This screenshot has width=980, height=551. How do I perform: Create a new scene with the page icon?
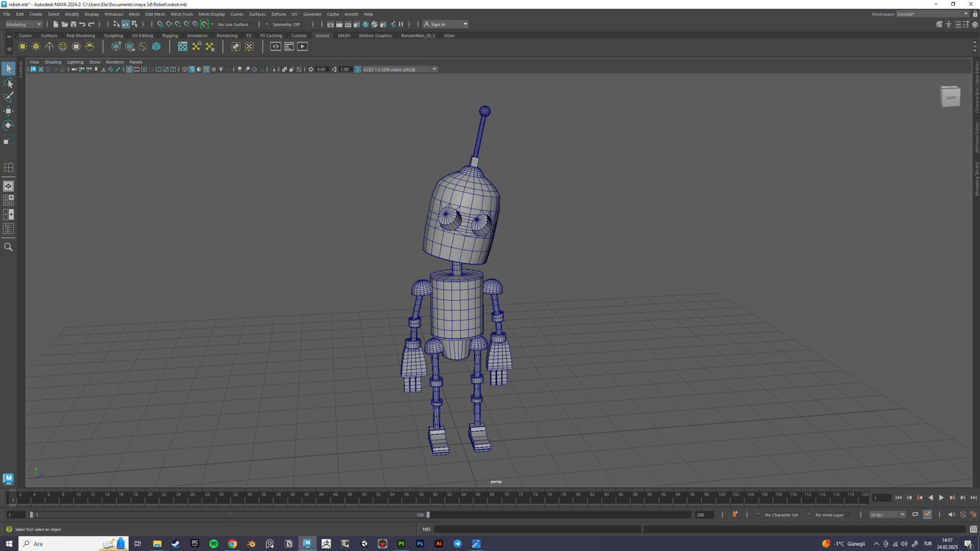(x=56, y=24)
